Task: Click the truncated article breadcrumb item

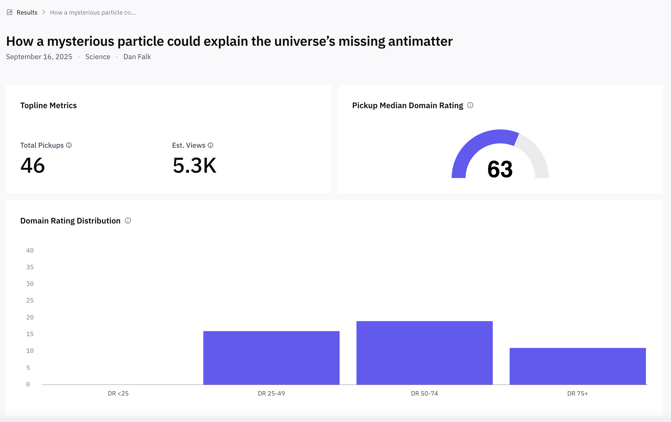Action: pos(93,13)
